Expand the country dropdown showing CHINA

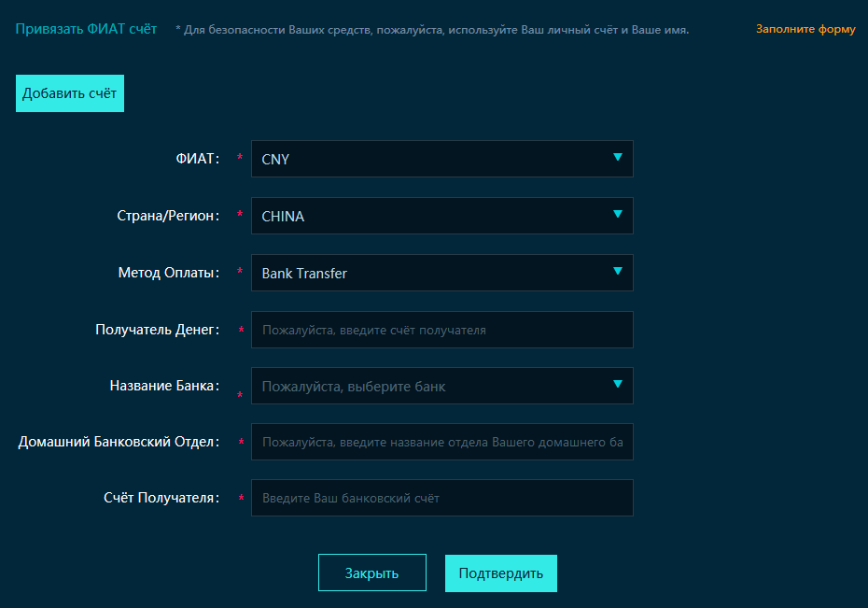[x=429, y=216]
